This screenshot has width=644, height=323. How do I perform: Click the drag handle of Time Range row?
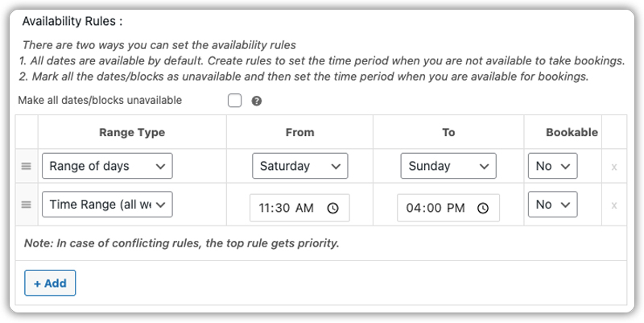(27, 205)
